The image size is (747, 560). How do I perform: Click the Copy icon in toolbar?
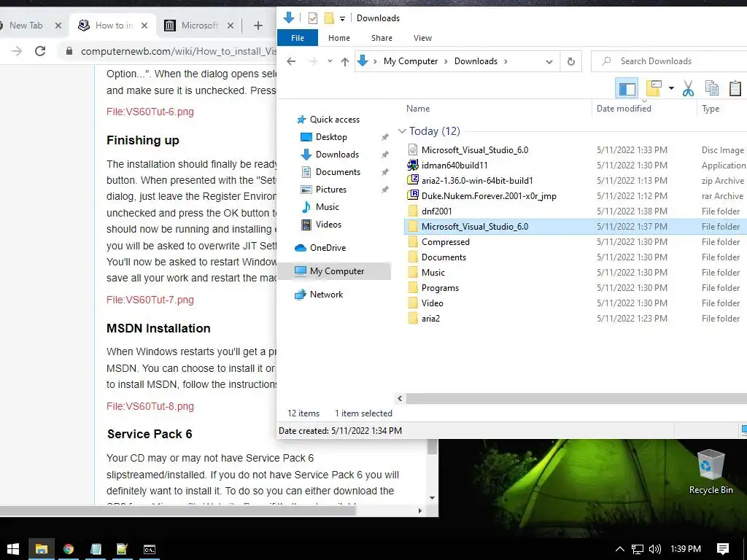coord(711,88)
